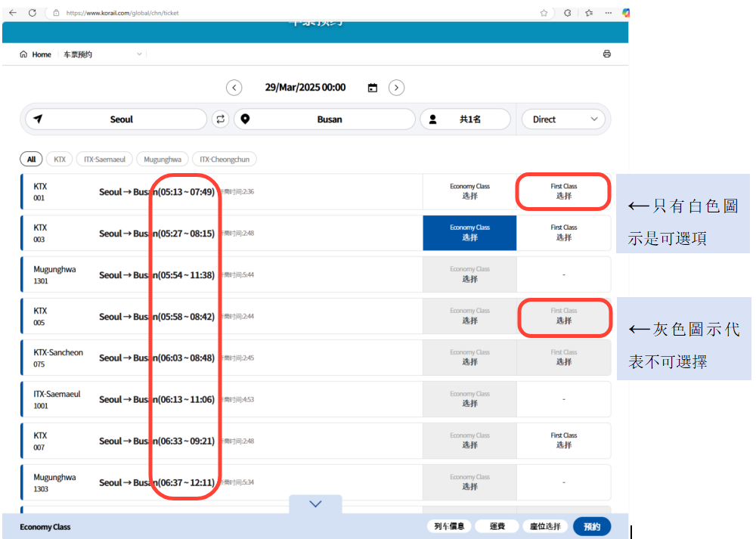Click the browser back arrow
The width and height of the screenshot is (756, 539).
point(12,13)
